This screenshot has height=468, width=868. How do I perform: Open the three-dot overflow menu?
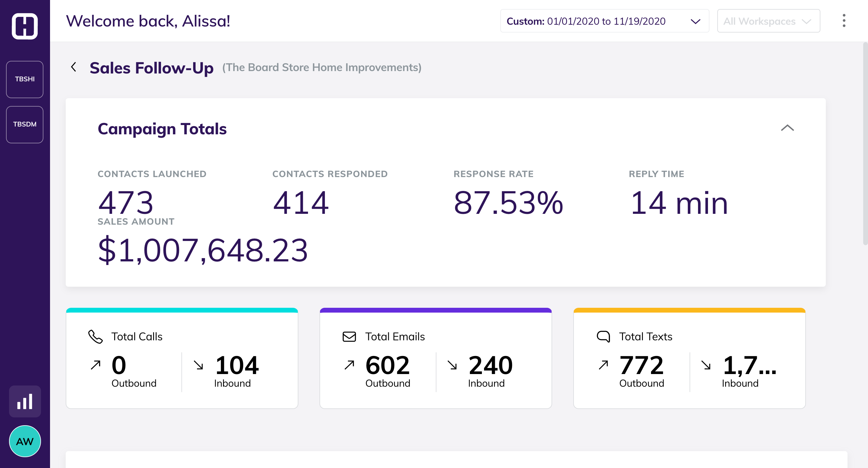click(844, 21)
